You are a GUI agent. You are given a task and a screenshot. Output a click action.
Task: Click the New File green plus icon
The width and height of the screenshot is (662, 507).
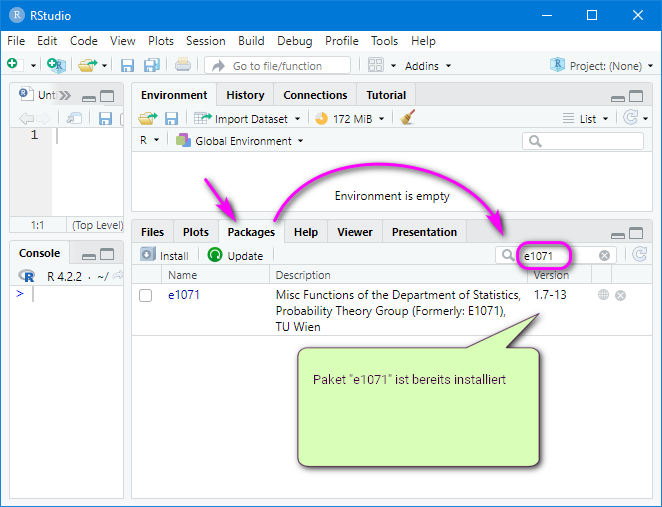12,65
